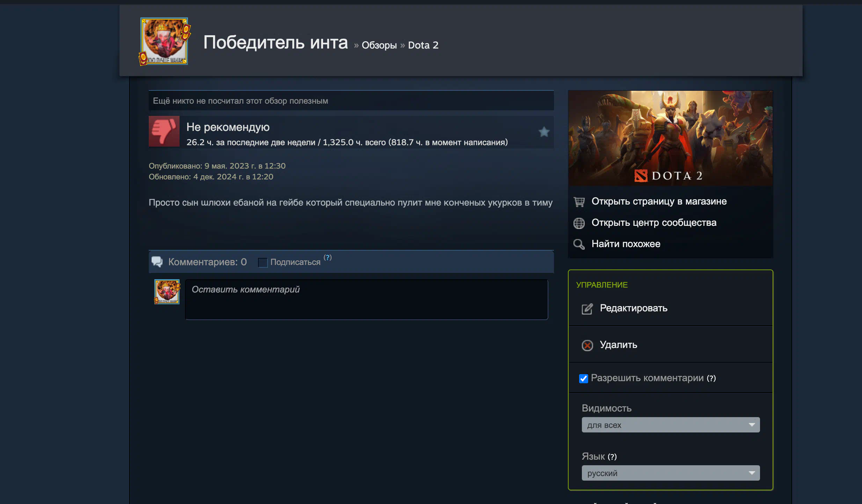Screen dimensions: 862x504
Task: Click the shopping cart store icon
Action: [x=579, y=202]
